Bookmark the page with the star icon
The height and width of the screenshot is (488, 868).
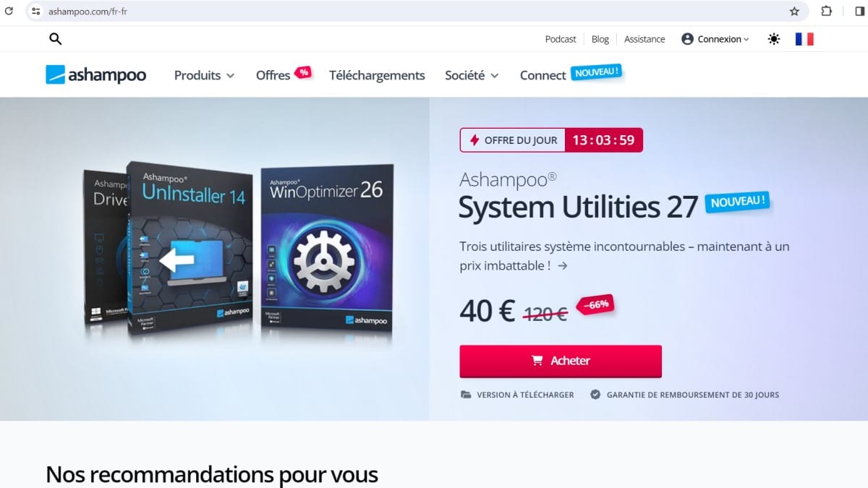[x=794, y=12]
